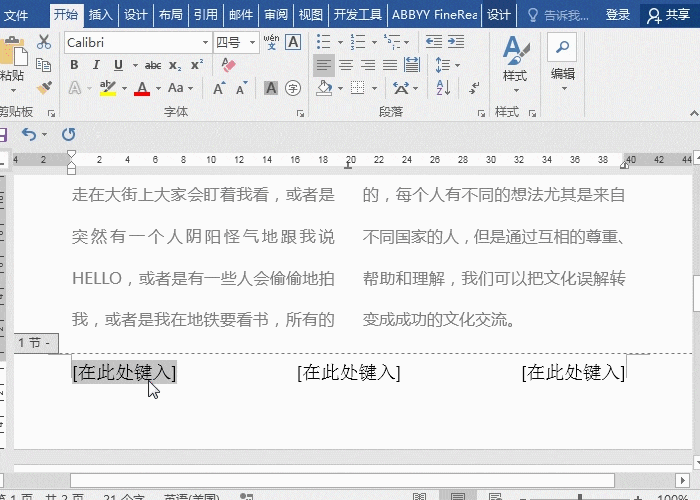Apply red font color
This screenshot has width=700, height=500.
pyautogui.click(x=142, y=88)
